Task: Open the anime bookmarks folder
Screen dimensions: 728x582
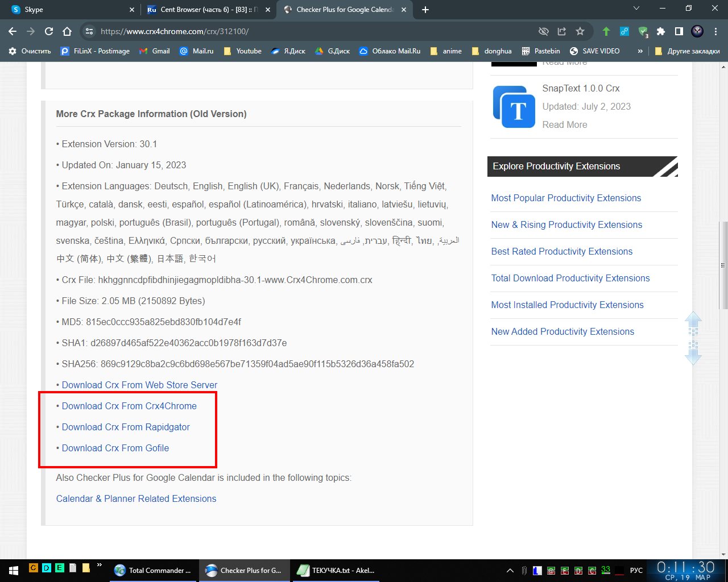Action: 446,51
